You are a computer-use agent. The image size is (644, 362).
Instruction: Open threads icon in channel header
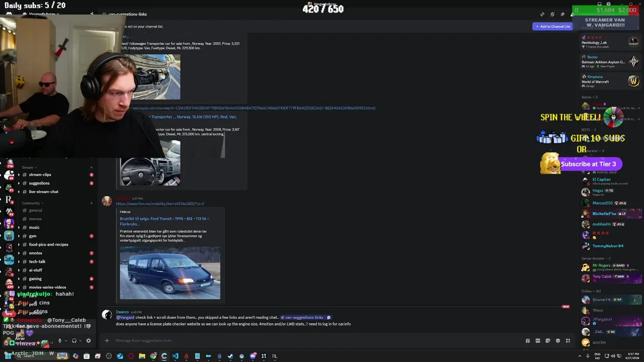(542, 14)
